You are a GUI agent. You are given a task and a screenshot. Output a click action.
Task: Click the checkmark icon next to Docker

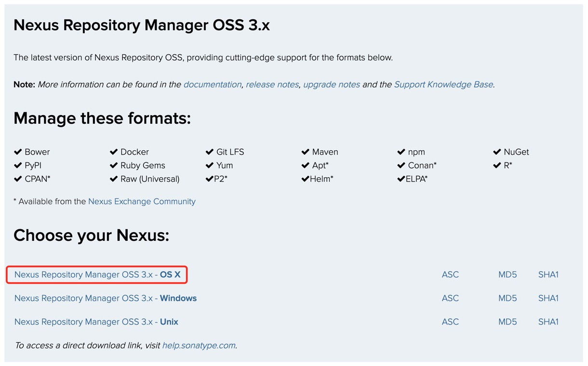114,152
